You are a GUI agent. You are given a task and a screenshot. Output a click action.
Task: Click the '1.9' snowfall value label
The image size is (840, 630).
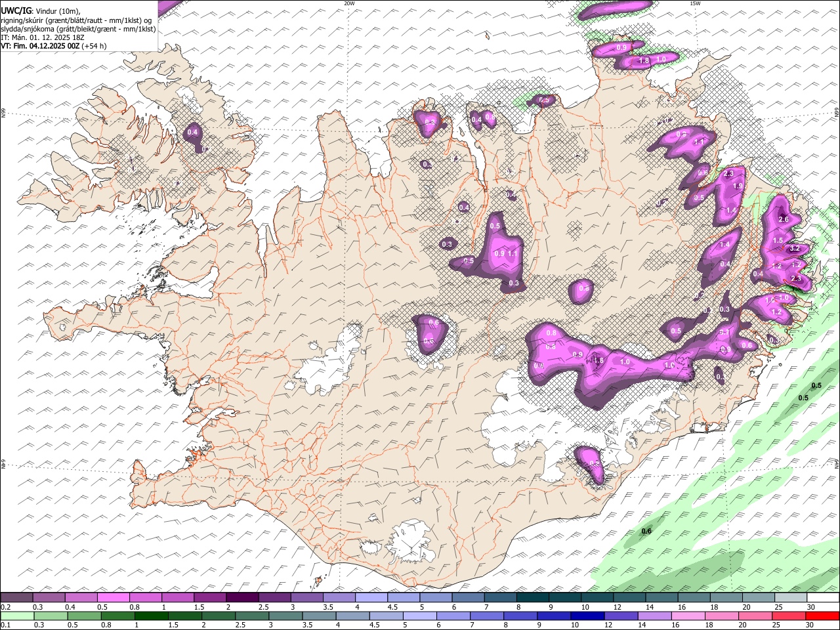(737, 186)
